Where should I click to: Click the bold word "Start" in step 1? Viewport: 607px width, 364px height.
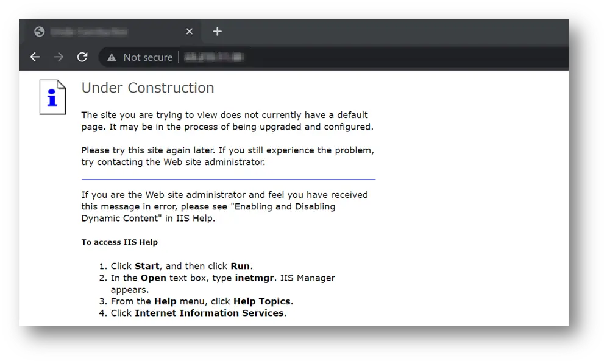147,266
